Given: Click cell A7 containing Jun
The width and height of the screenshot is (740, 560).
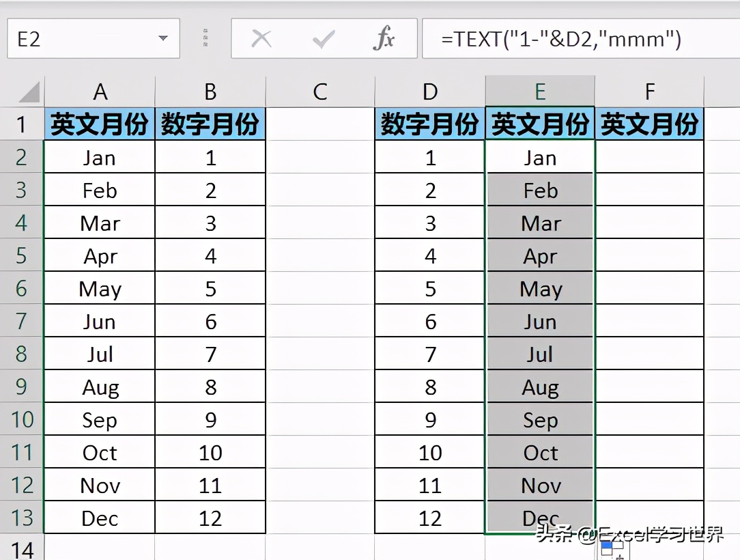Looking at the screenshot, I should pyautogui.click(x=100, y=321).
